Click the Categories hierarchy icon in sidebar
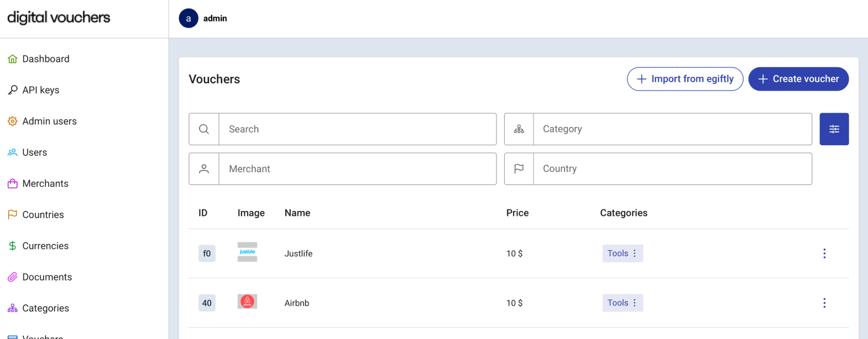This screenshot has width=868, height=339. [x=12, y=308]
